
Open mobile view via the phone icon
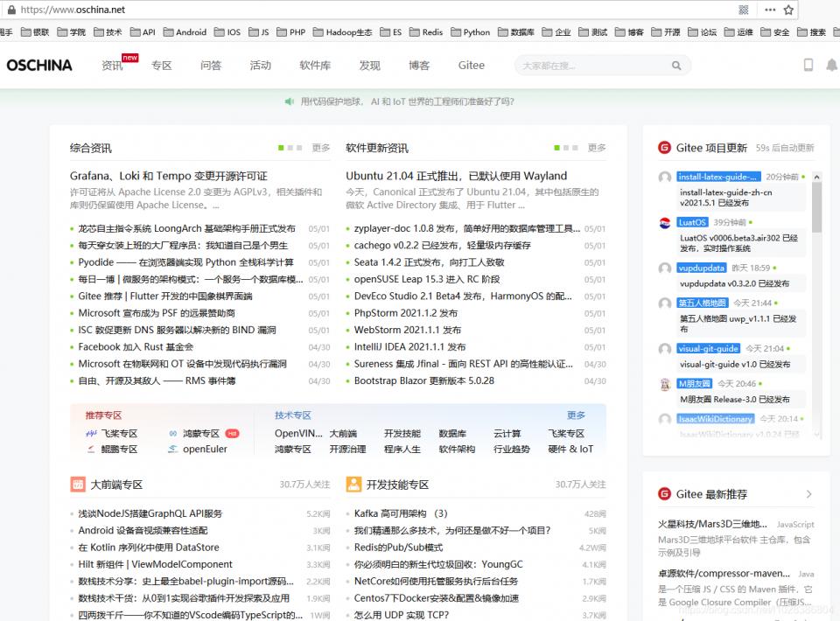point(807,65)
